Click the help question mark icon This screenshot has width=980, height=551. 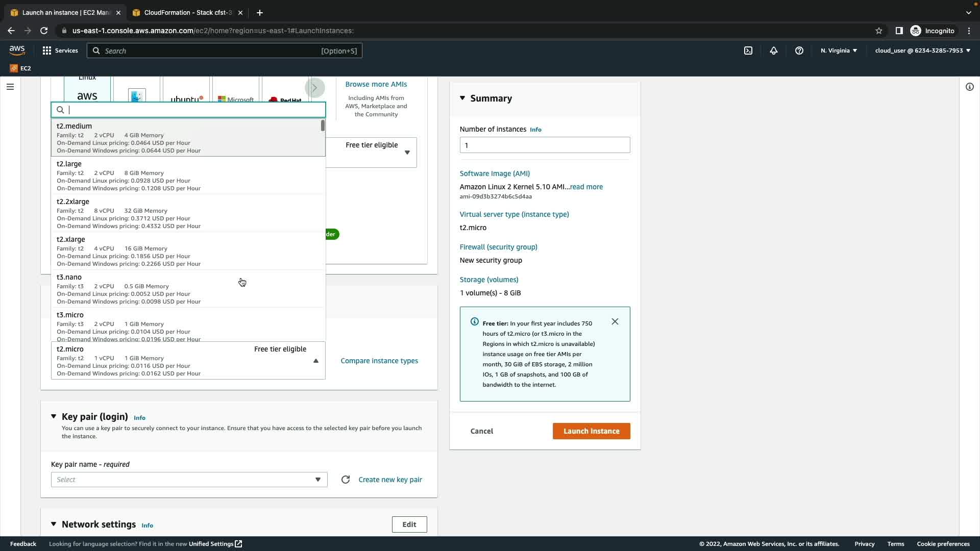(799, 51)
